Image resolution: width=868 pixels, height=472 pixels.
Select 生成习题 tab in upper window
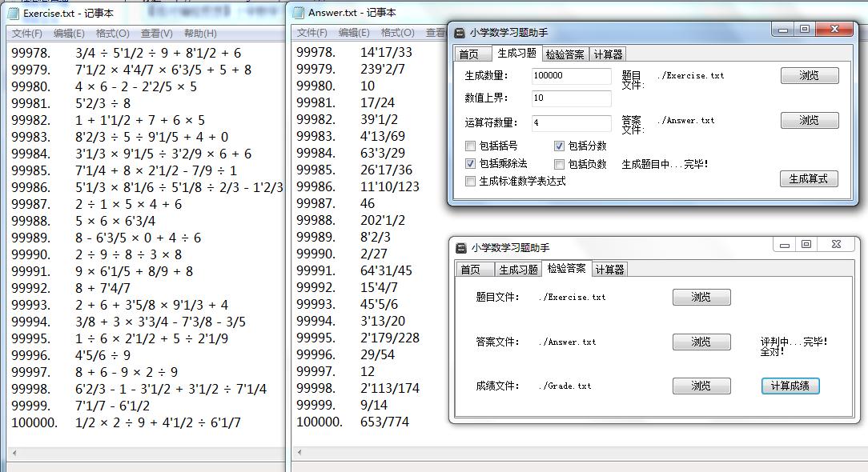pyautogui.click(x=516, y=53)
